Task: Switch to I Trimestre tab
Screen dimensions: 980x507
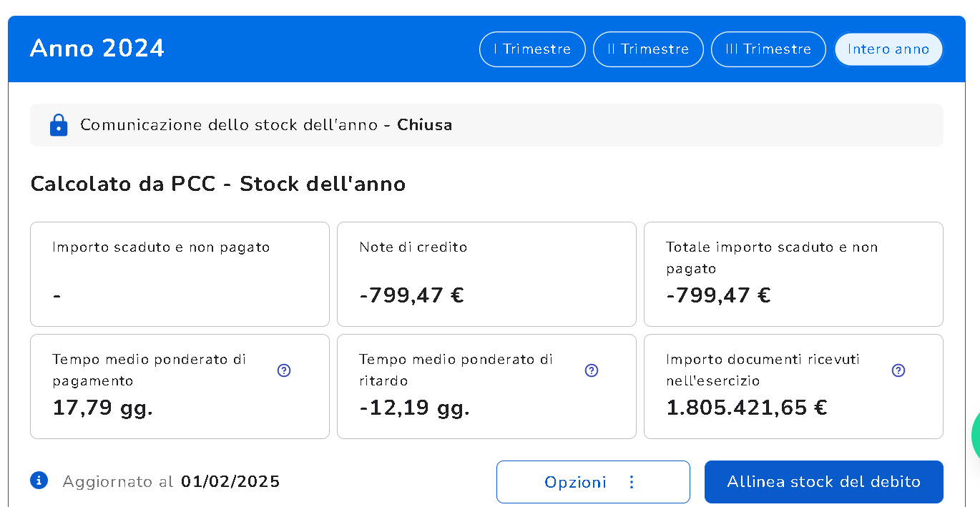Action: coord(532,49)
